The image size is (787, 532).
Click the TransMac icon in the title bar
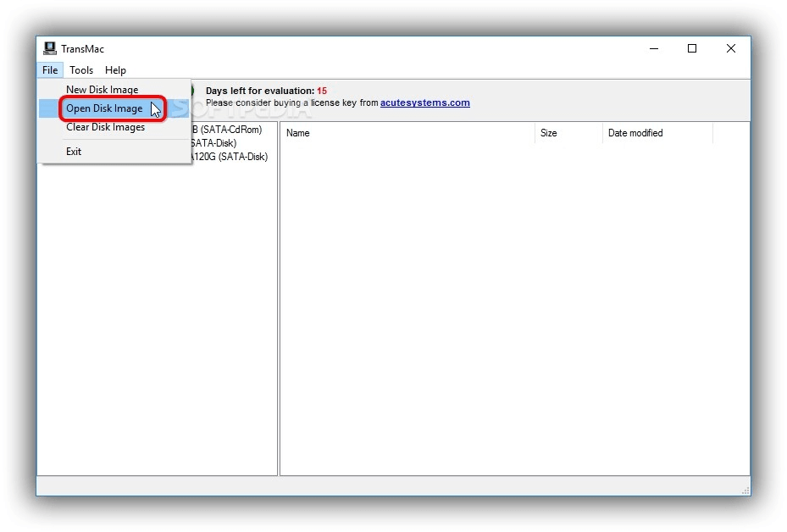(x=49, y=48)
